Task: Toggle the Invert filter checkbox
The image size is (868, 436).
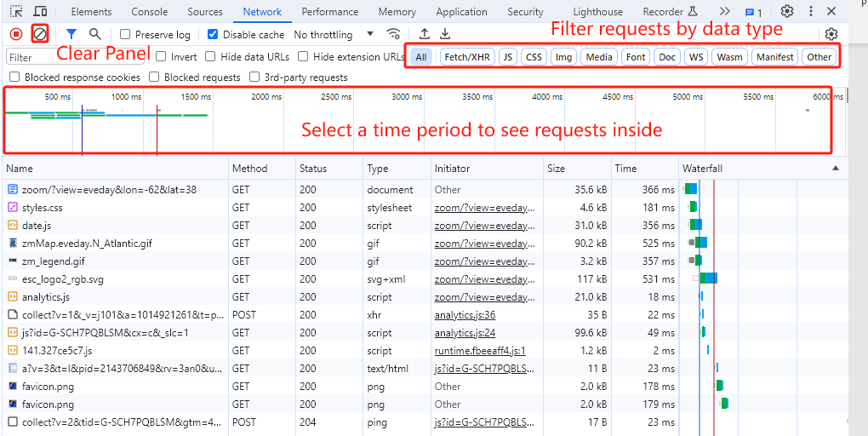Action: coord(161,56)
